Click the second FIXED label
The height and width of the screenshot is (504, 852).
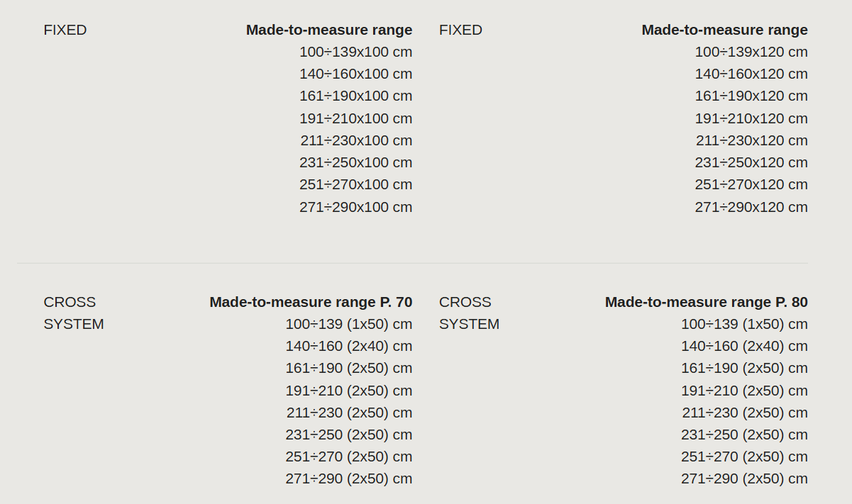pyautogui.click(x=460, y=30)
